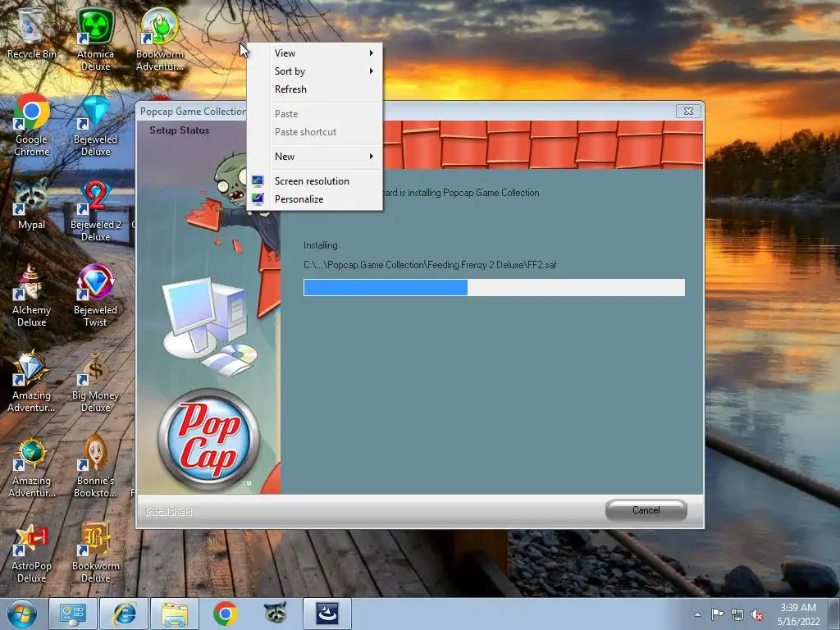
Task: Select the Bonnie's Bookstore desktop shortcut
Action: (95, 466)
